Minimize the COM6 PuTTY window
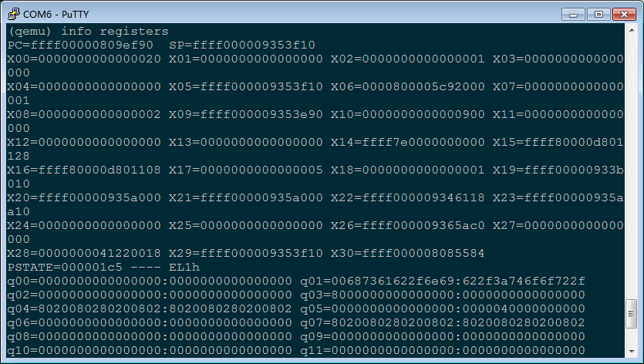The width and height of the screenshot is (644, 364). tap(572, 13)
